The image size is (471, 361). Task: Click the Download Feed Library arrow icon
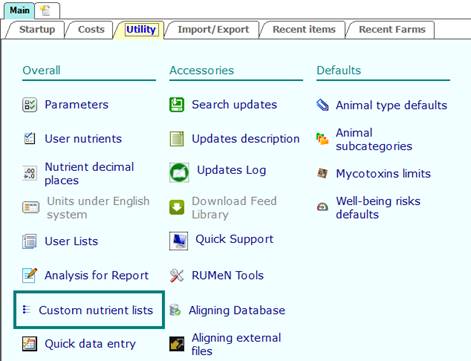[x=177, y=207]
